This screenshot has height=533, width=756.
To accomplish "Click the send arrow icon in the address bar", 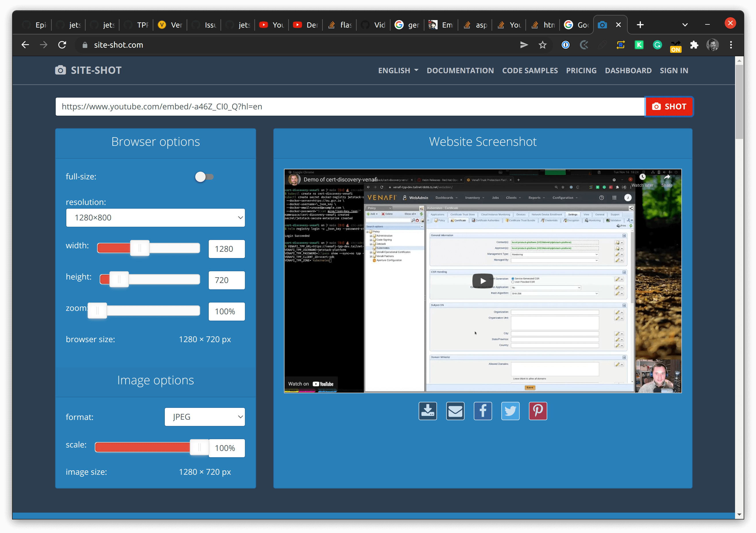I will pos(524,45).
